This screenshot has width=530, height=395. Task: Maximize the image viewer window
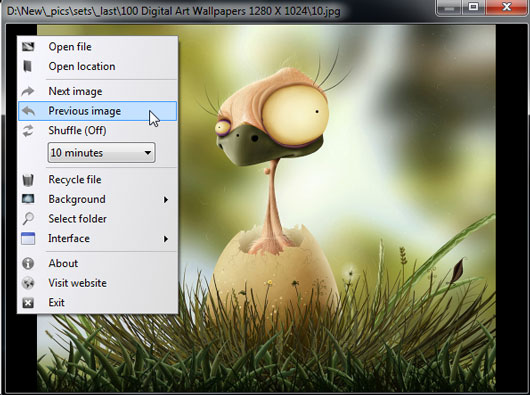point(473,7)
